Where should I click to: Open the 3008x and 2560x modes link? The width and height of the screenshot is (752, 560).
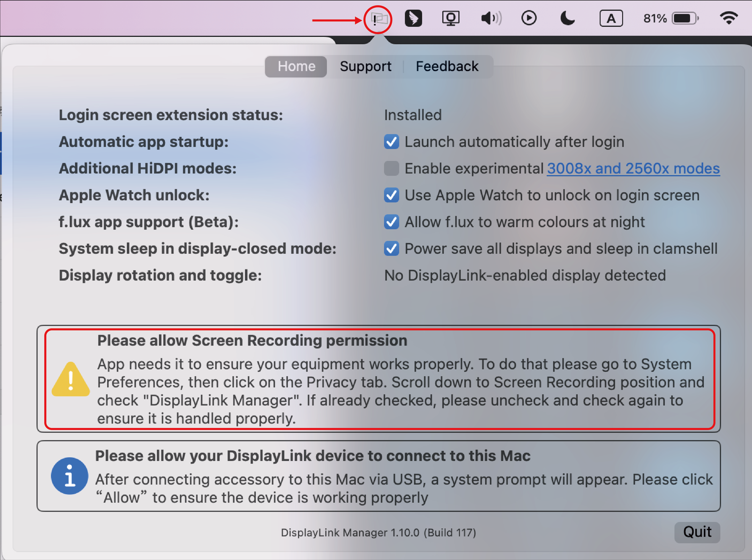(633, 168)
